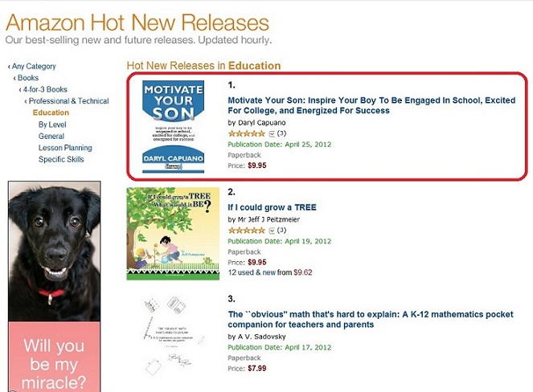Image resolution: width=533 pixels, height=392 pixels.
Task: Click the obvious math book cover image
Action: tap(173, 337)
